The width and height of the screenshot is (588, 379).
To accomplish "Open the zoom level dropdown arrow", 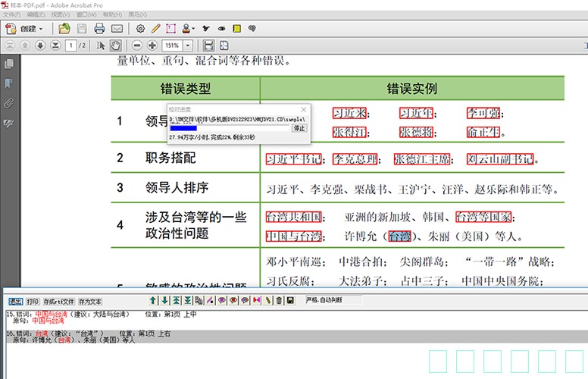I will tap(188, 45).
